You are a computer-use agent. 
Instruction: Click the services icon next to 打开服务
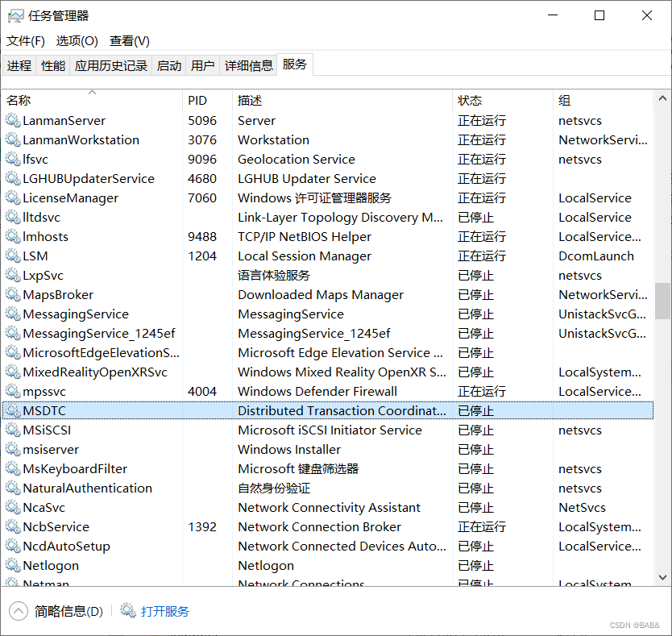click(x=129, y=610)
